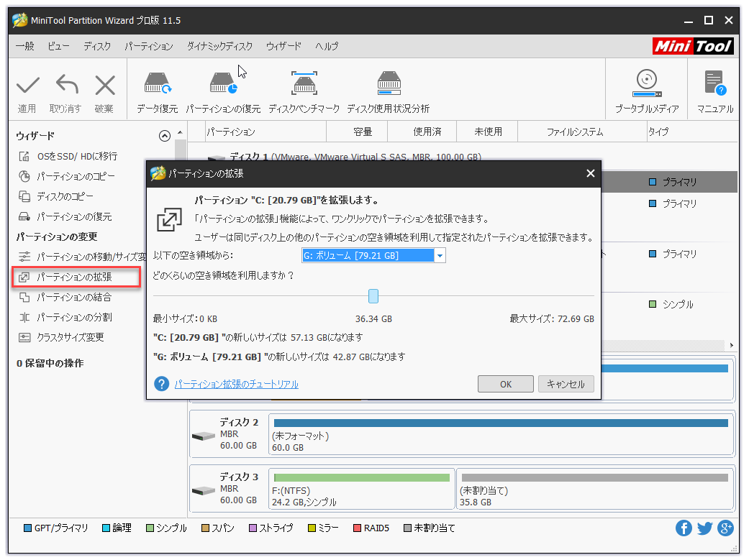This screenshot has height=560, width=749.
Task: Click the Disk 2 drive icon
Action: (204, 436)
